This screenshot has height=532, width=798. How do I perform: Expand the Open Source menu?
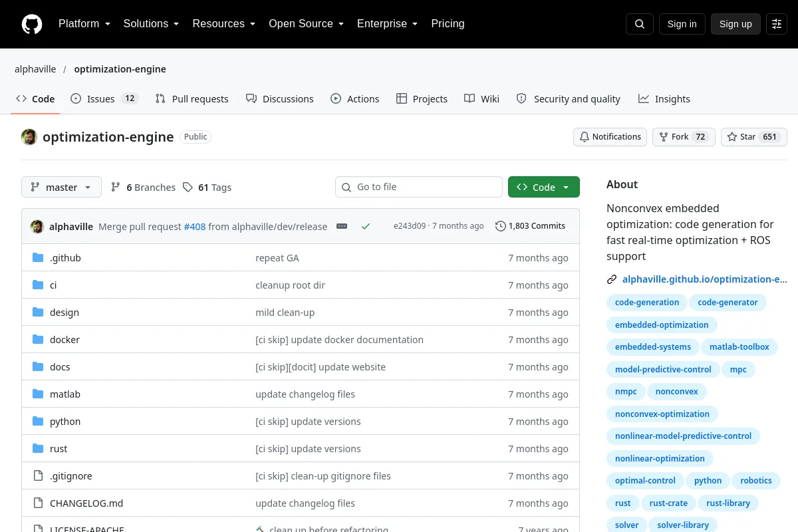(307, 24)
